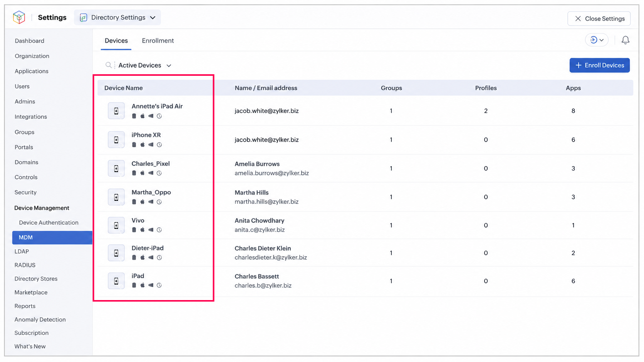Open the Directory Settings dropdown
Viewport: 644px width, 362px height.
tap(117, 17)
